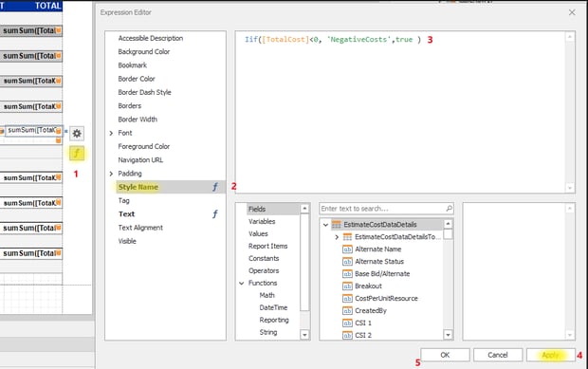The height and width of the screenshot is (369, 588).
Task: Select the Border Dash Style property
Action: coord(144,92)
